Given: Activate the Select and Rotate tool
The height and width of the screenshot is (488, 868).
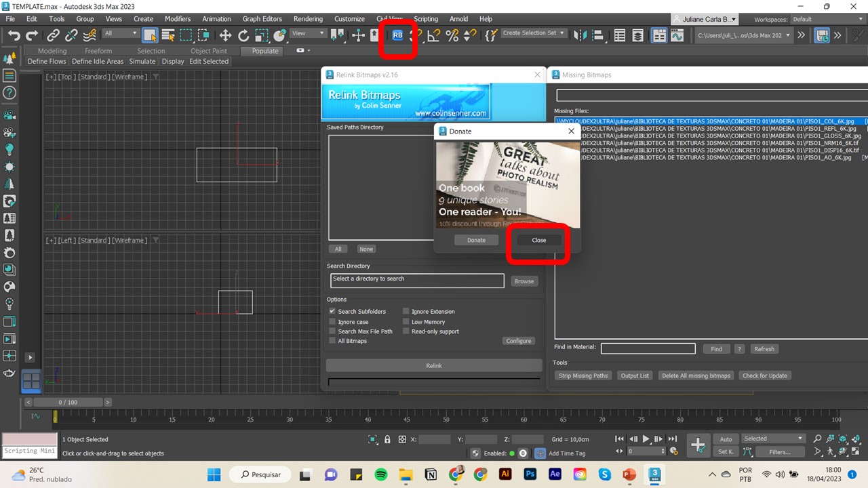Looking at the screenshot, I should [243, 35].
